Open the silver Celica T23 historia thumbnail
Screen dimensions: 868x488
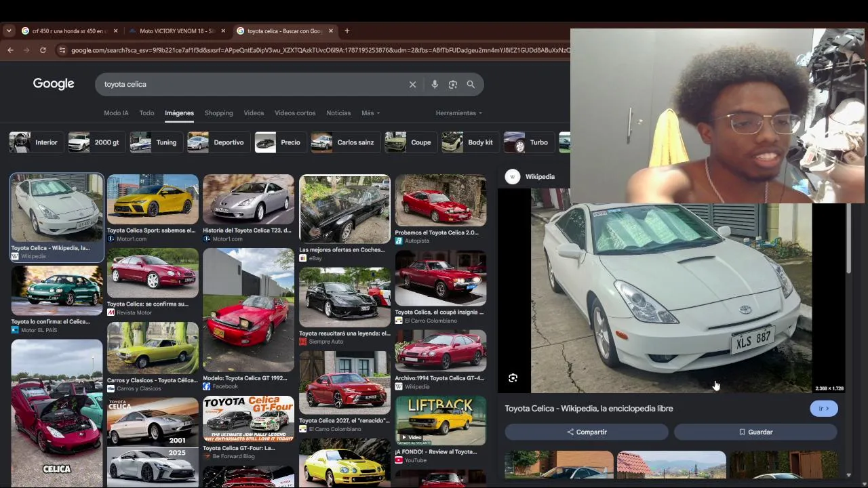[248, 199]
